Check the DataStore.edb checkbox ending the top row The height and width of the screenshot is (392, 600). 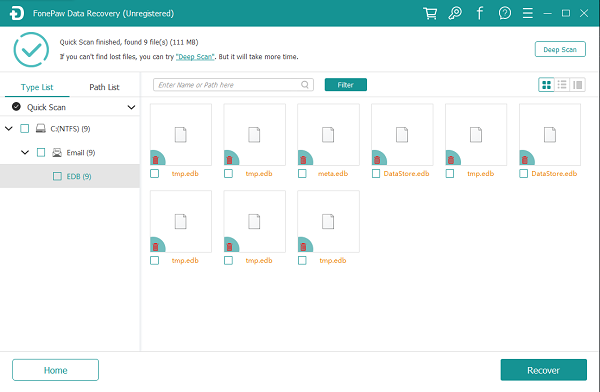(523, 174)
